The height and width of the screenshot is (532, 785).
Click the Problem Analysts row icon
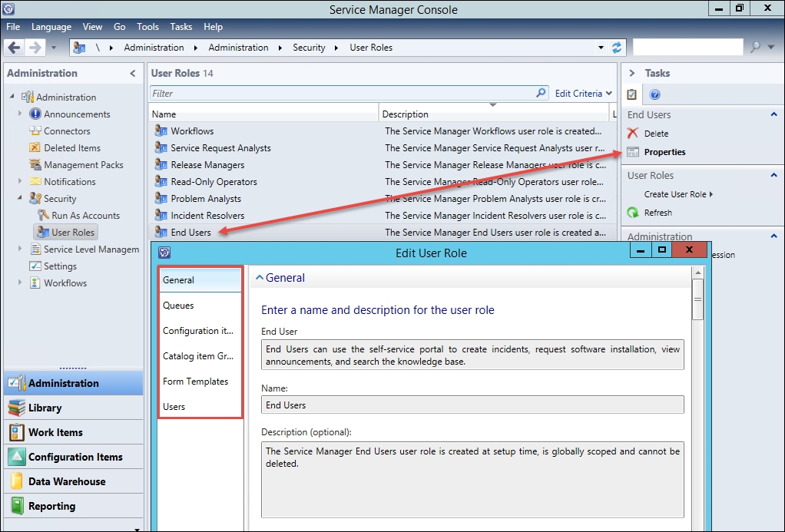click(x=161, y=198)
